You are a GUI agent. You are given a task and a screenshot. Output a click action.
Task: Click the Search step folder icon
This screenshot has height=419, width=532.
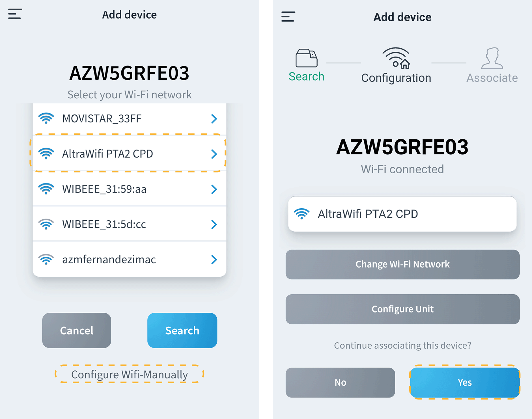click(306, 58)
